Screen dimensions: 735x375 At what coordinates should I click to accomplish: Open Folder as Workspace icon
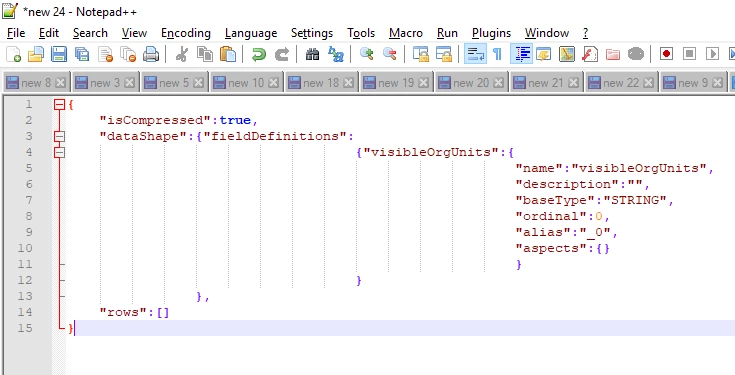pos(613,54)
